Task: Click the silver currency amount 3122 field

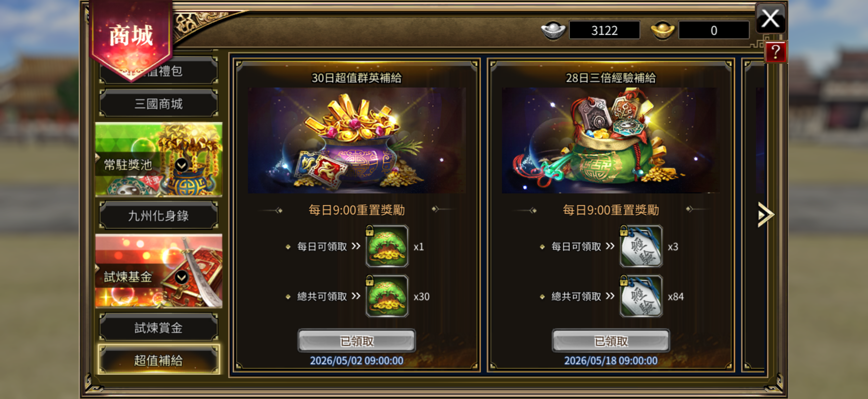Action: 604,30
